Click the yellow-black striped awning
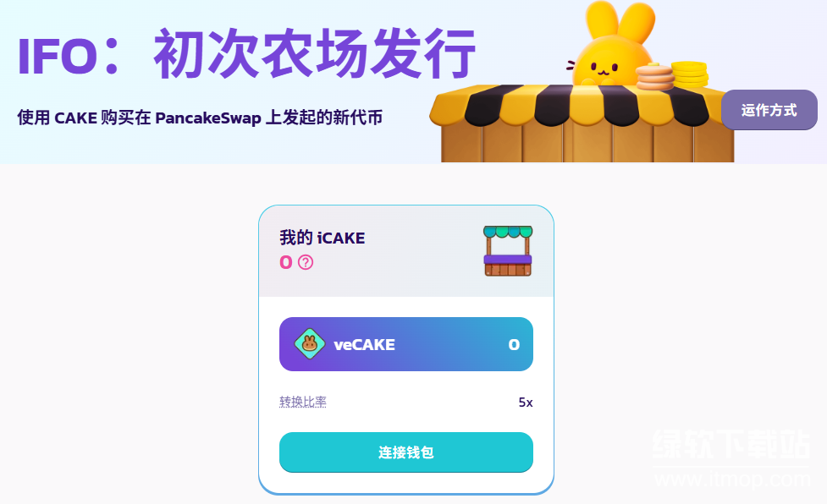 tap(577, 105)
